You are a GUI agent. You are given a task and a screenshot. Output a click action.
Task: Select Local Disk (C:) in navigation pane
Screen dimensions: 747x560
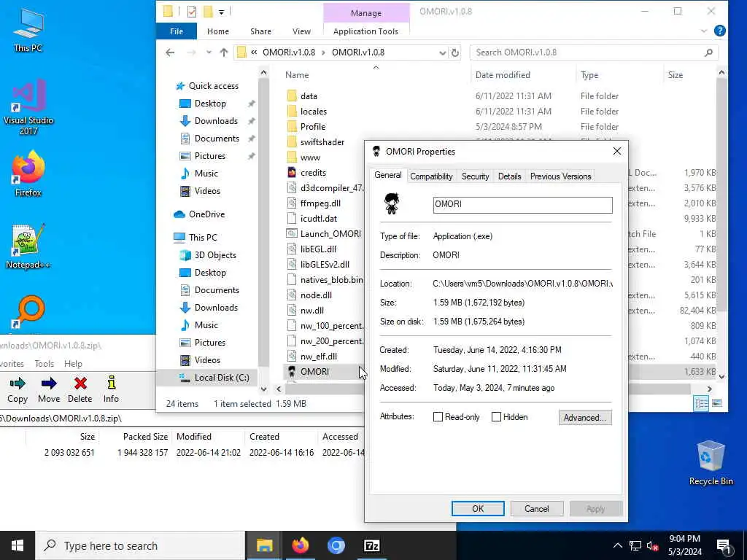[214, 377]
